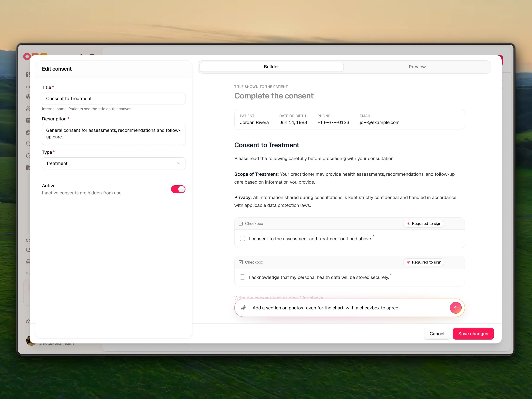Attach a file with the paperclip icon
The height and width of the screenshot is (399, 532).
click(x=243, y=308)
